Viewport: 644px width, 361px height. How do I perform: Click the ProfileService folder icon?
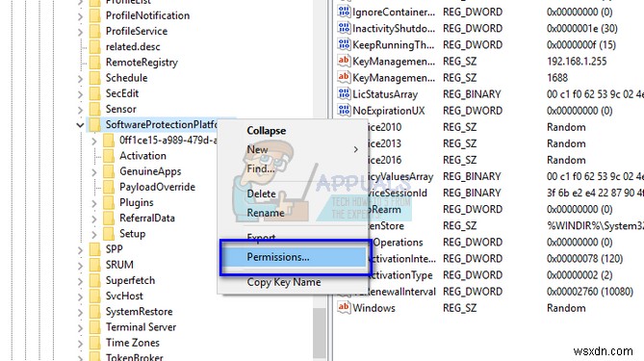click(x=95, y=31)
